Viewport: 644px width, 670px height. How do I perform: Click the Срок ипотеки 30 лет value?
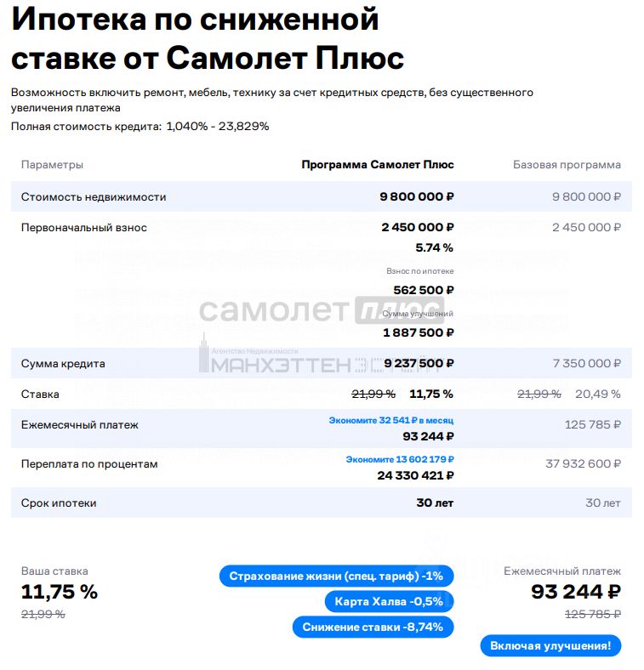click(435, 503)
